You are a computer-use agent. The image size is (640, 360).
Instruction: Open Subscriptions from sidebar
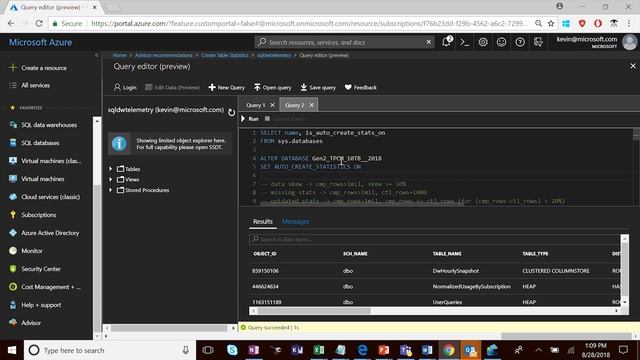click(x=33, y=215)
